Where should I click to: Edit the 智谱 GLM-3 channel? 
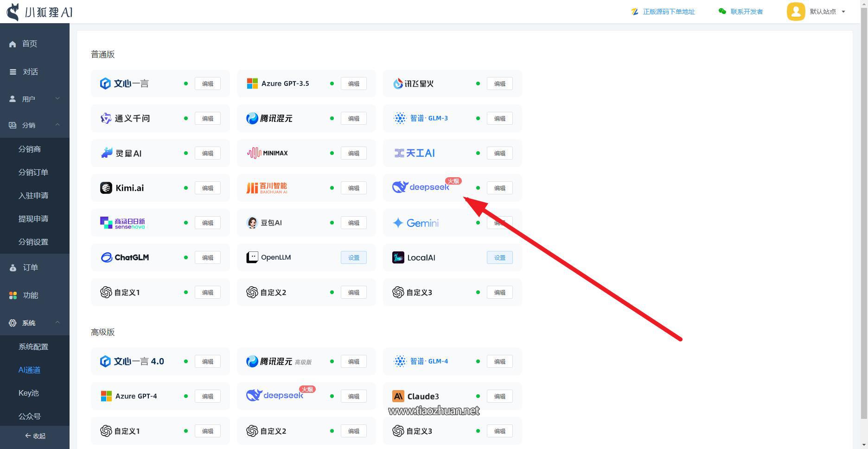tap(500, 118)
